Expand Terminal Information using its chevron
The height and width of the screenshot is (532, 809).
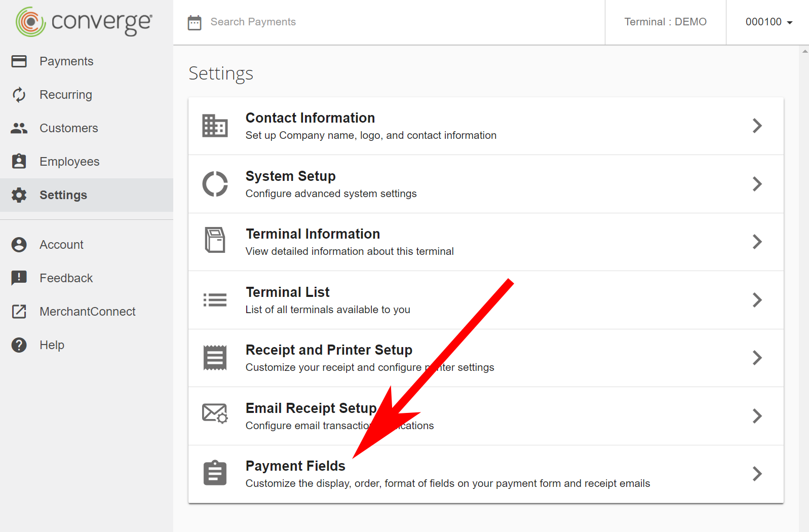(757, 242)
